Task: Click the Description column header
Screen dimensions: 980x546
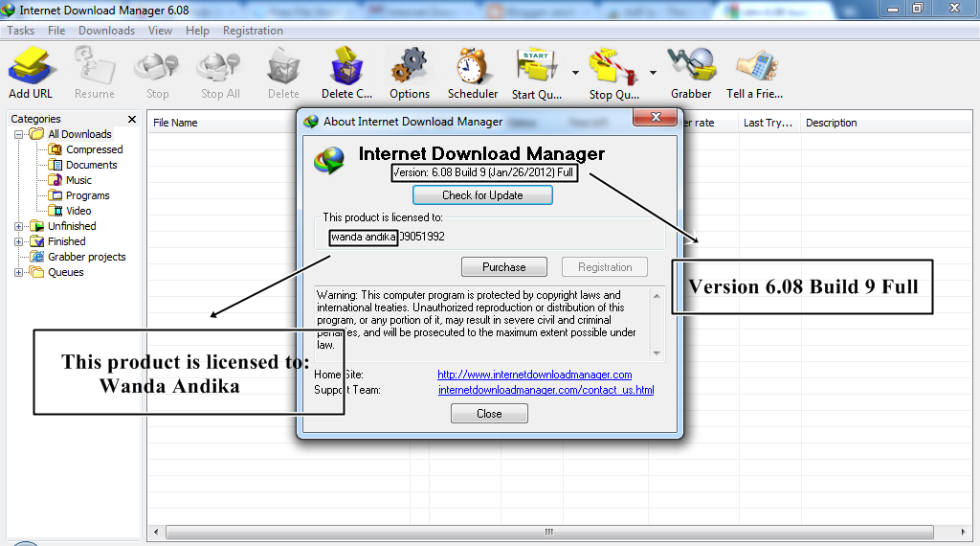Action: (x=832, y=123)
